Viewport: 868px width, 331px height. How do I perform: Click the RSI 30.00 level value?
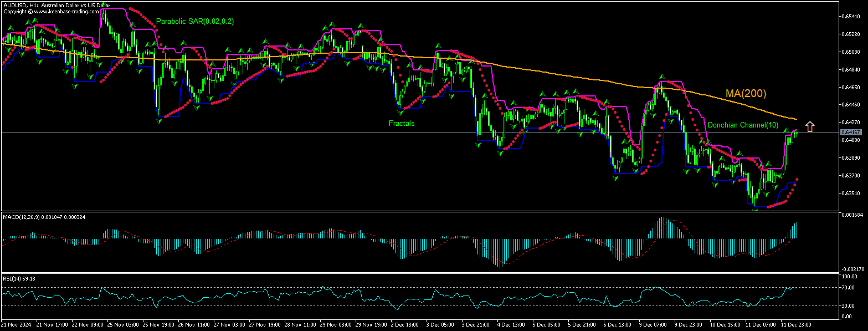click(x=849, y=305)
